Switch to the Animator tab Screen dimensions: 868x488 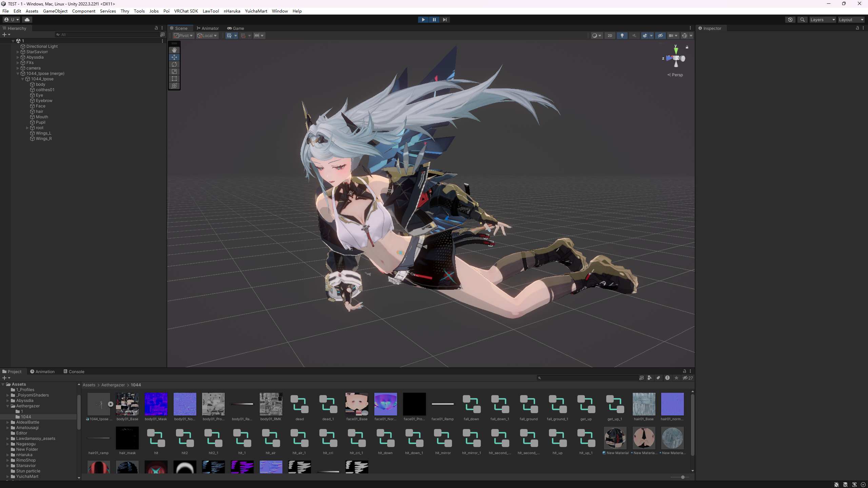[208, 28]
